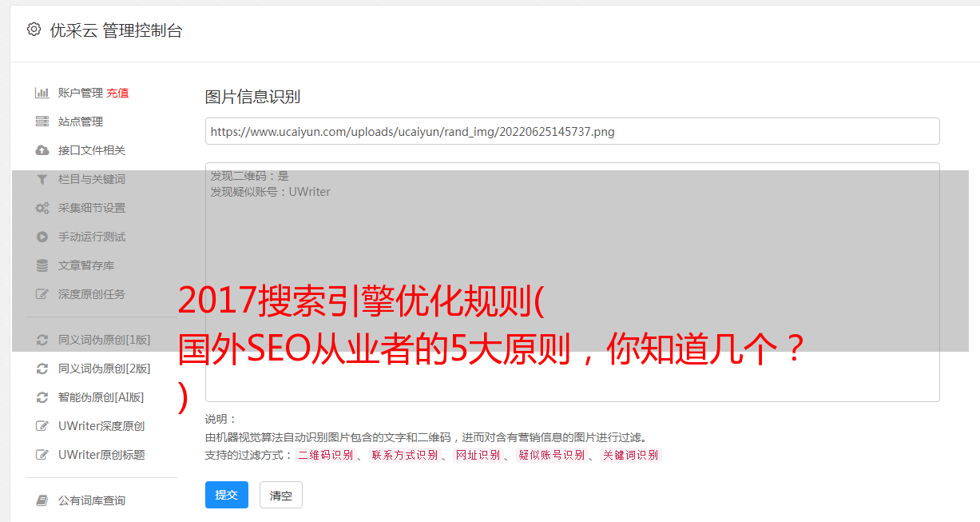This screenshot has width=980, height=522.
Task: Click the gears icon for 采集细节设置
Action: point(42,208)
